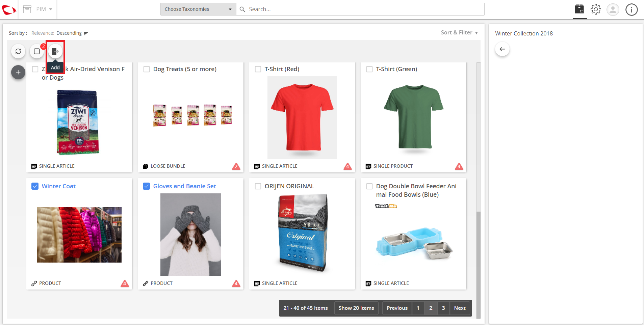Screen dimensions: 644x325
Task: Click Single Product type icon on T-Shirt (Green)
Action: [x=368, y=166]
